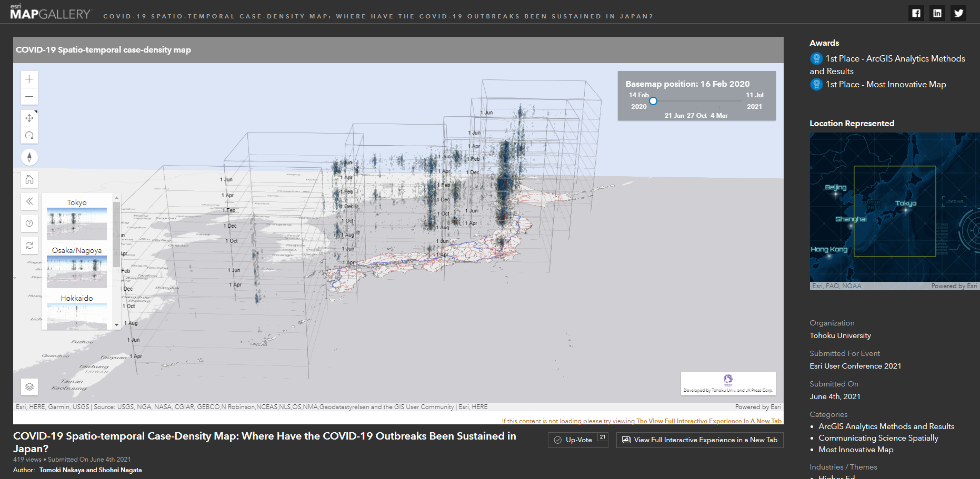Collapse the bookmarks panel with double chevron
Image resolution: width=980 pixels, height=479 pixels.
point(29,201)
